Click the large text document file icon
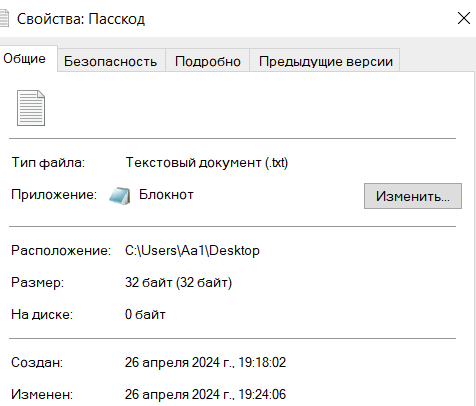Image resolution: width=476 pixels, height=406 pixels. [x=31, y=108]
